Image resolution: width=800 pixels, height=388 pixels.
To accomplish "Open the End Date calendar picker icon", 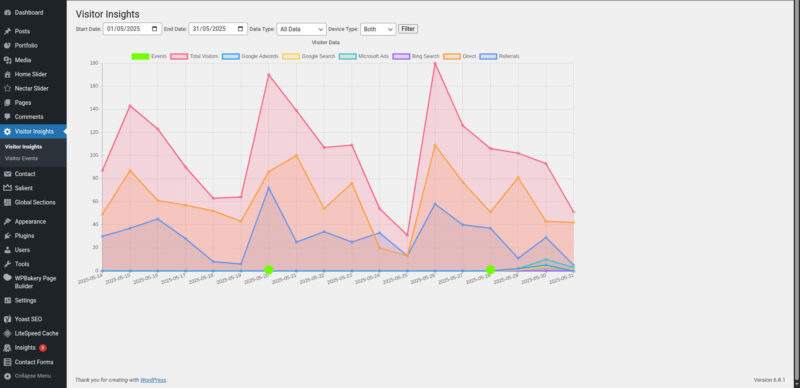I will click(241, 29).
